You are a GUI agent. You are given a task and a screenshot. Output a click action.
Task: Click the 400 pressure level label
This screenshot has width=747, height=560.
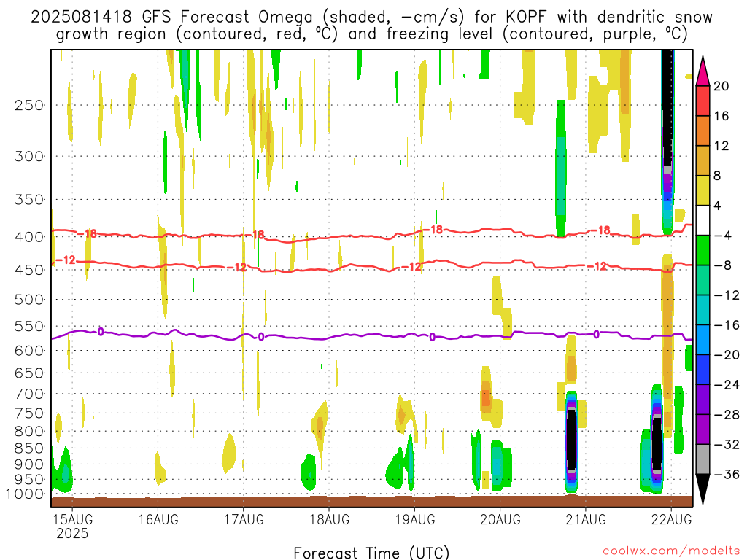(29, 237)
